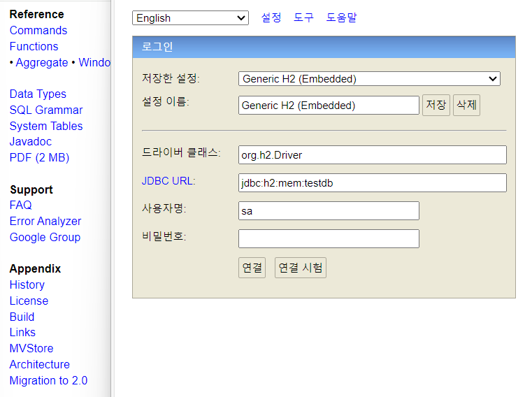Click the 로그인 login panel header
The image size is (532, 397).
coord(324,47)
